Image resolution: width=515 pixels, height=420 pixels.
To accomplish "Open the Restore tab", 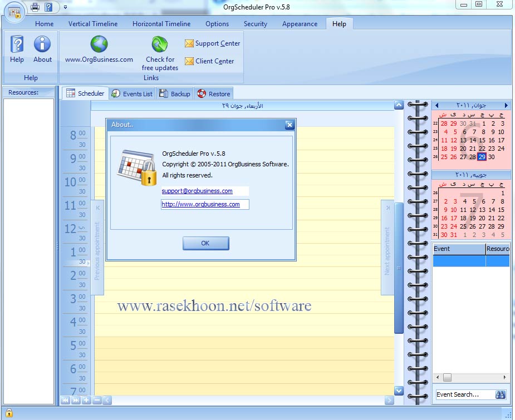I will [x=213, y=94].
